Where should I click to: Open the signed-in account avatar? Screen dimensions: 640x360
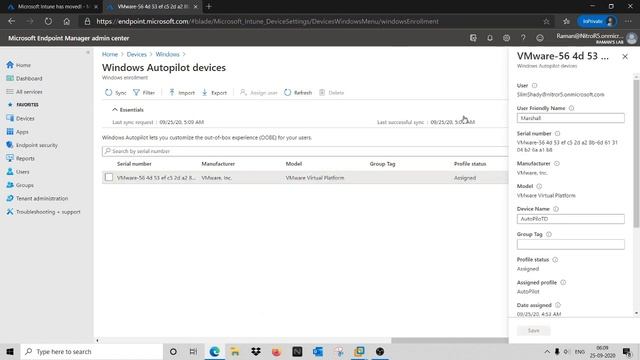631,38
